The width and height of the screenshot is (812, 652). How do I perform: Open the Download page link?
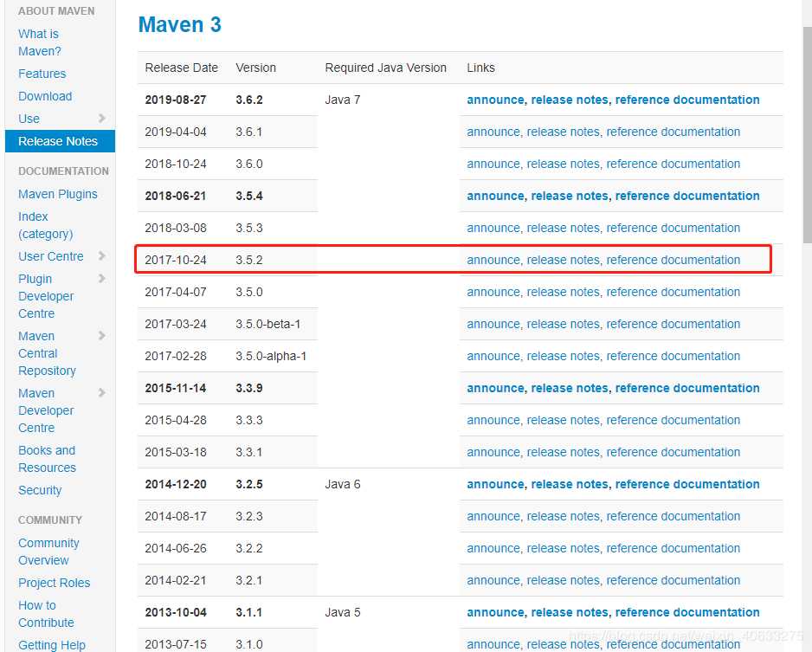45,96
